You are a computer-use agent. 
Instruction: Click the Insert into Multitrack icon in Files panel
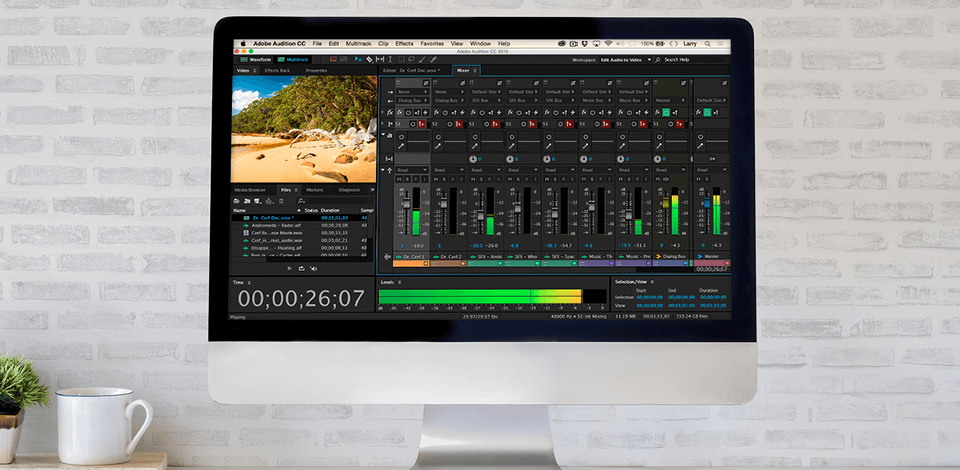tap(269, 201)
